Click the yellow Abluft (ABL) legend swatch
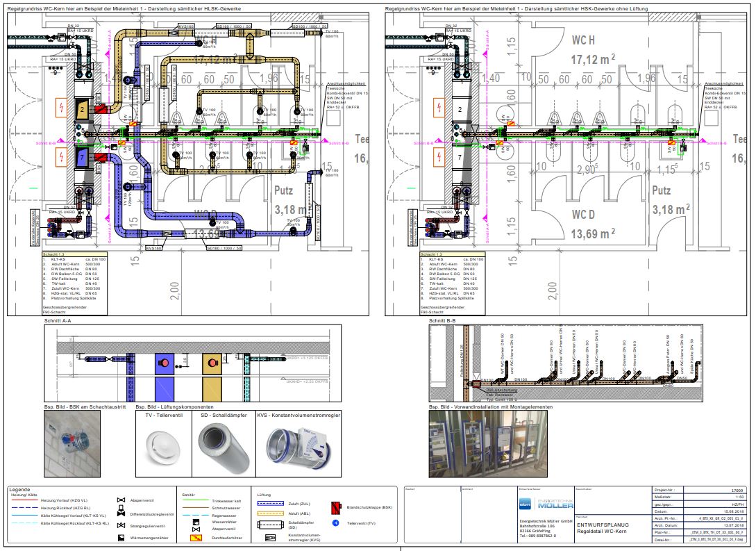This screenshot has height=551, width=756. click(271, 511)
